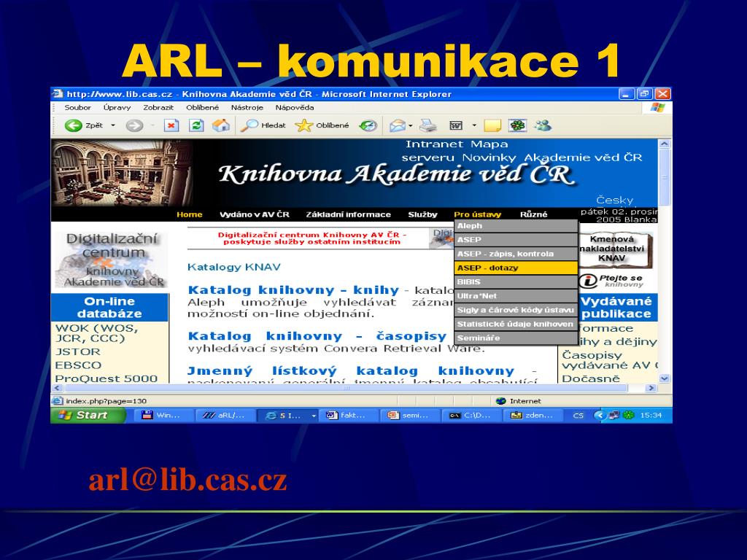
Task: Select Sigly a čárové kódy ústavu
Action: [x=516, y=310]
